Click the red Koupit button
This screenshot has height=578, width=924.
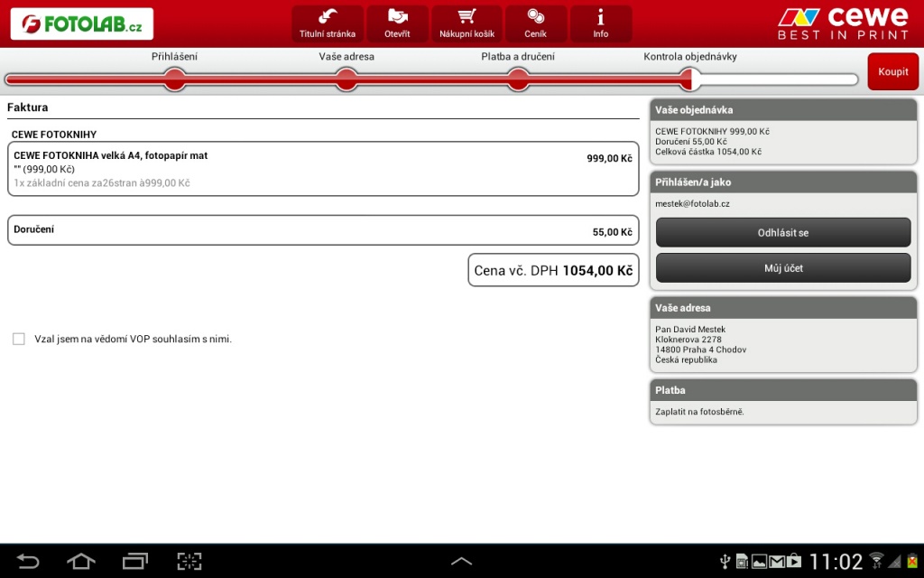pyautogui.click(x=892, y=71)
